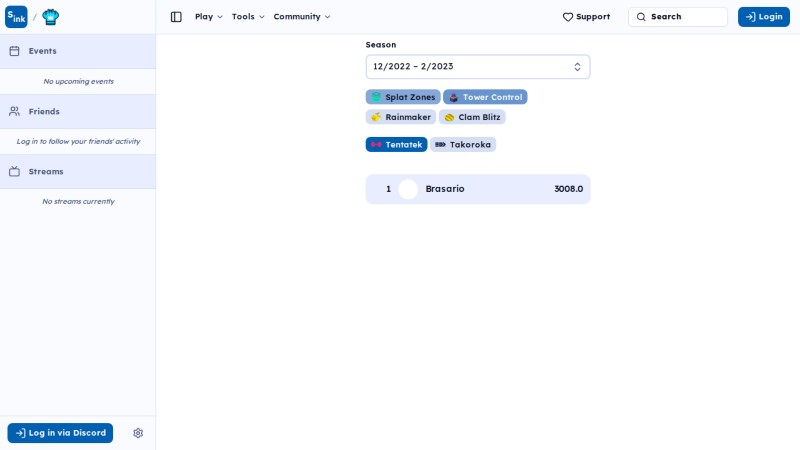
Task: Select the 'No streams currently' text
Action: coord(79,202)
